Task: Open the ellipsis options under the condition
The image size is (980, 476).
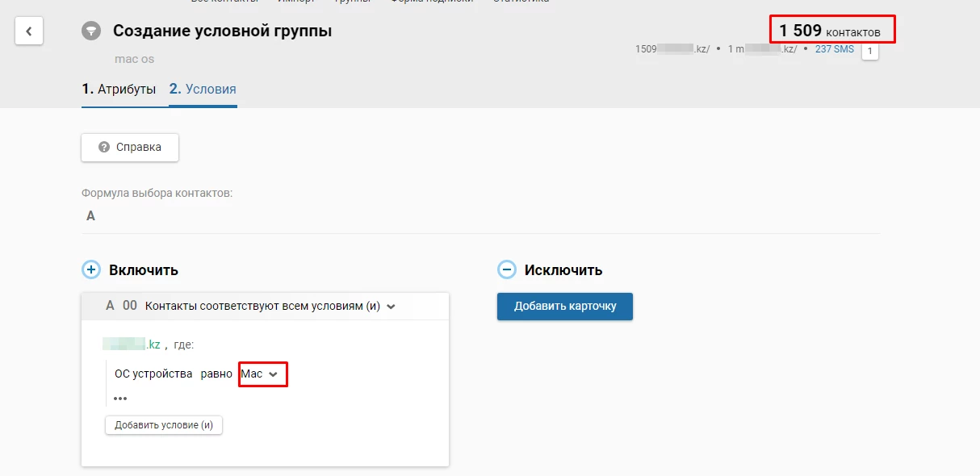Action: 120,398
